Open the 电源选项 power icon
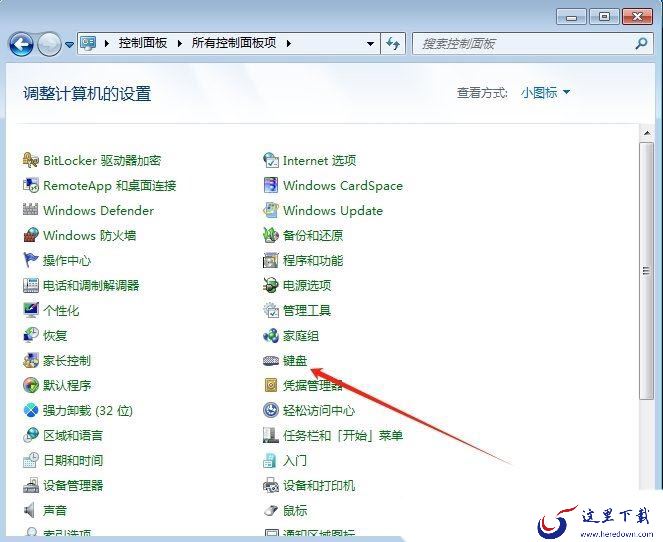Viewport: 663px width, 542px height. click(x=271, y=285)
